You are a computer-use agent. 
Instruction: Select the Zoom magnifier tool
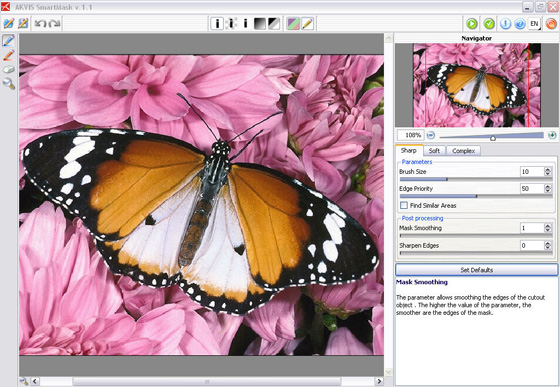(9, 84)
